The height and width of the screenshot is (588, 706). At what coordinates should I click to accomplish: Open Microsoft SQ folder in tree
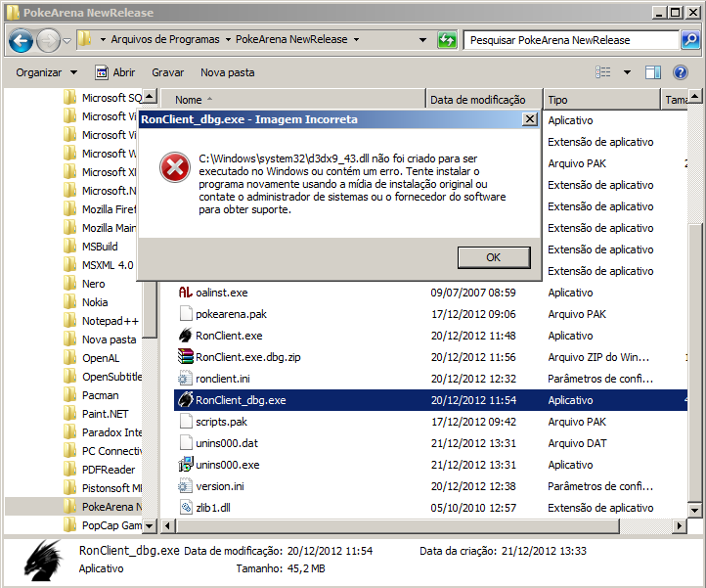point(103,98)
